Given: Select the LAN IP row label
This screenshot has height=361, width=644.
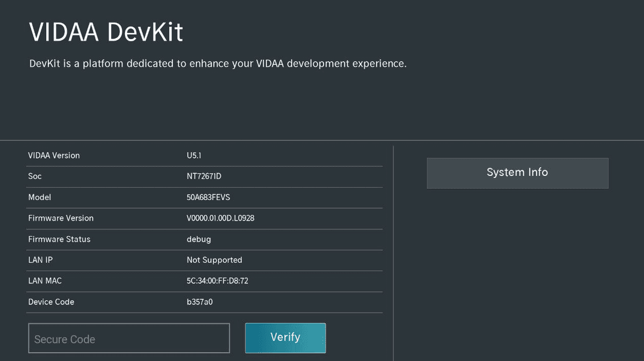Looking at the screenshot, I should (40, 260).
